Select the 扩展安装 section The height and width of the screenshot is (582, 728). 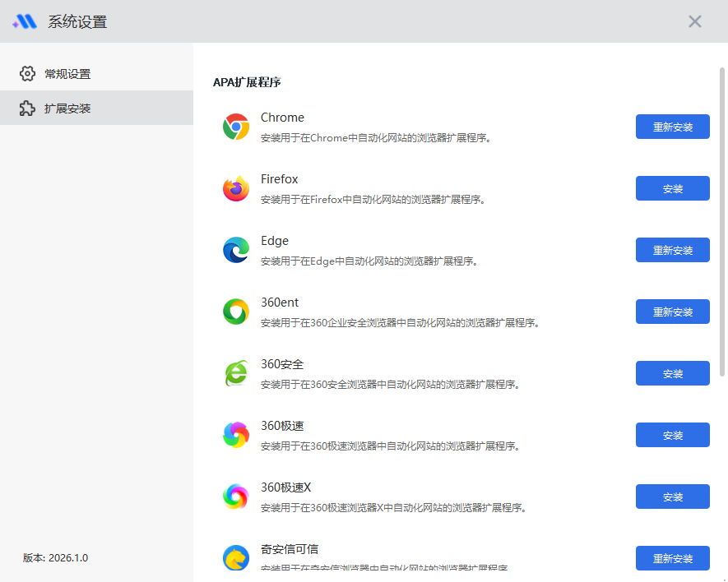coord(96,108)
